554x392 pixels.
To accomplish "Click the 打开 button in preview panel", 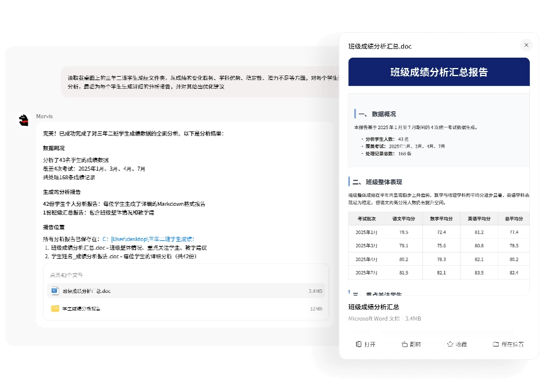I will 366,344.
